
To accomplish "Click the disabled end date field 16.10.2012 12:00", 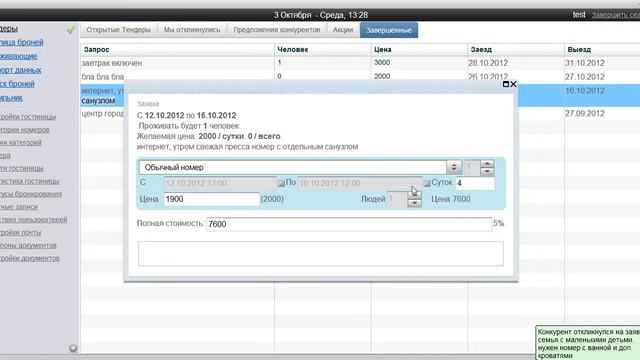I will point(360,183).
